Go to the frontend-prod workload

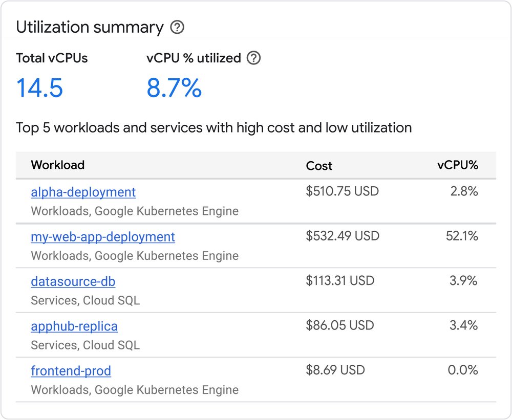coord(71,370)
